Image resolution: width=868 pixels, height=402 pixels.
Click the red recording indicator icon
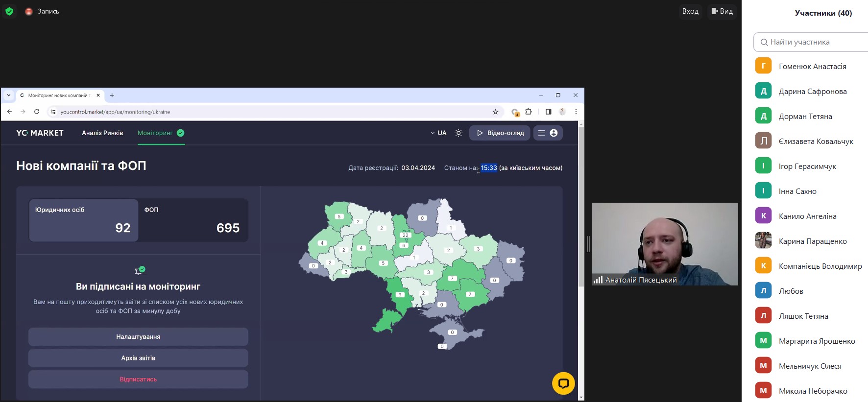pos(29,11)
